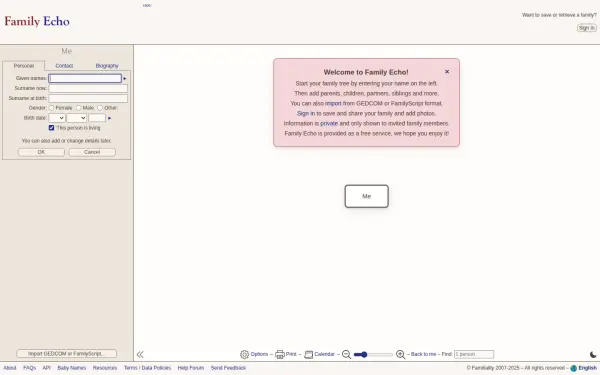
Task: Click the Options text link
Action: [259, 354]
